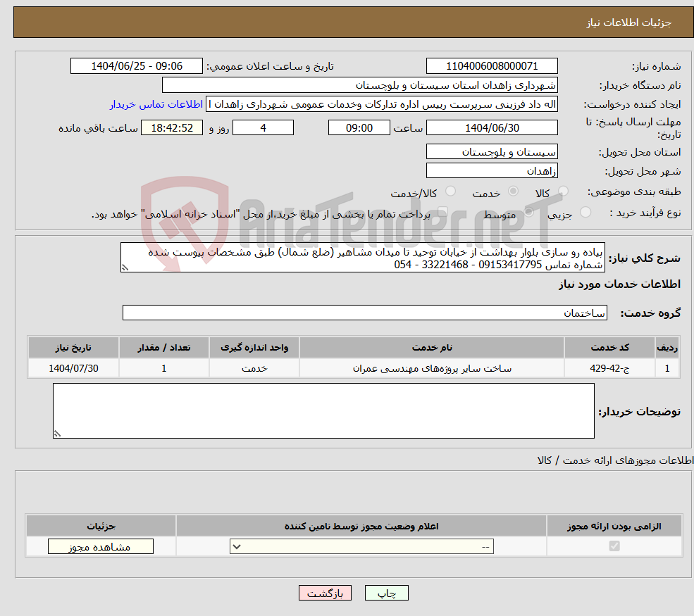Viewport: 694px width, 616px height.
Task: Open the تاریخ تحویل date field
Action: click(x=492, y=127)
